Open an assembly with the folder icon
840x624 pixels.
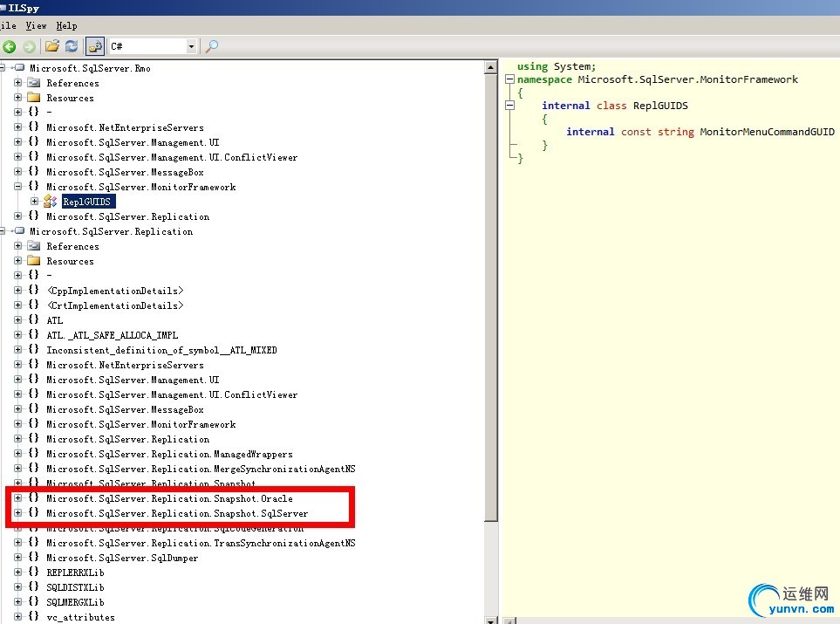click(52, 46)
